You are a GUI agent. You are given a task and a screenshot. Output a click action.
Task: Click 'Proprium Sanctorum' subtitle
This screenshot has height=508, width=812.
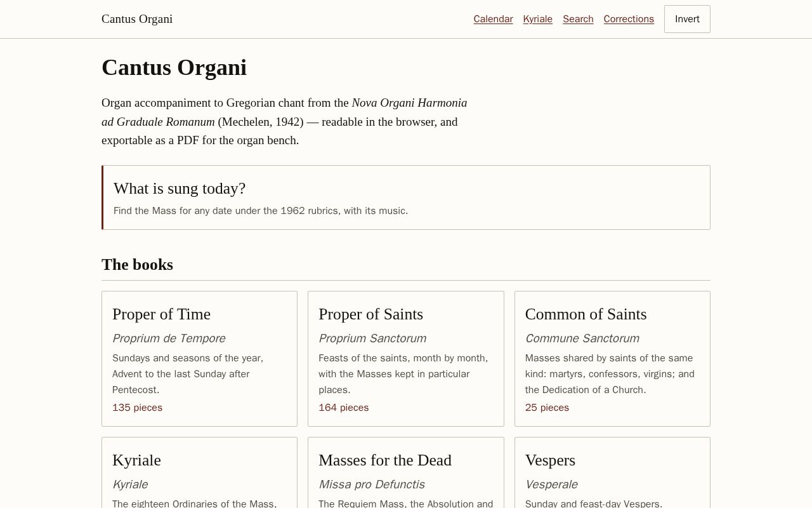pos(372,338)
